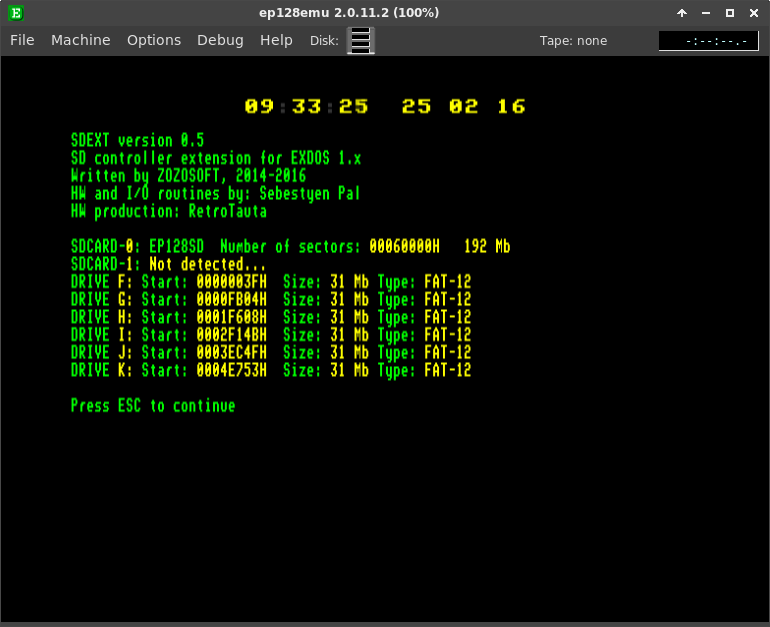Viewport: 770px width, 627px height.
Task: Click 'HW and I/O routines by: Sebestyen Pal' line
Action: coord(216,194)
